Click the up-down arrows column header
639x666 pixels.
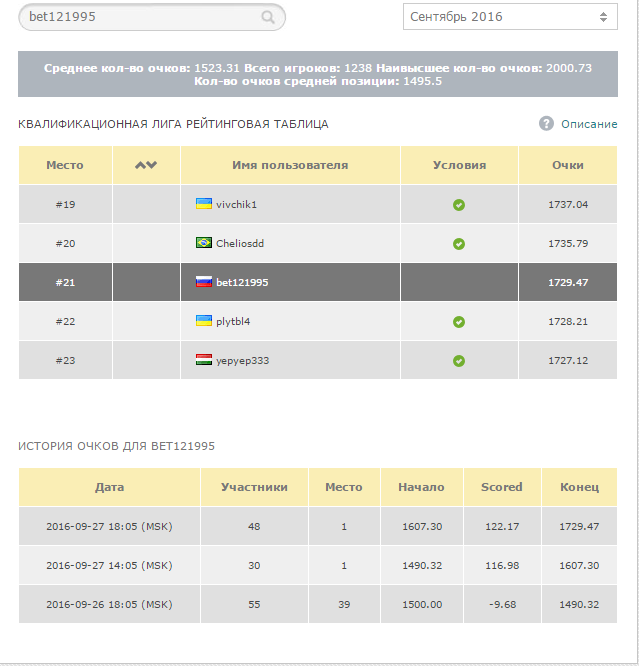click(x=146, y=165)
